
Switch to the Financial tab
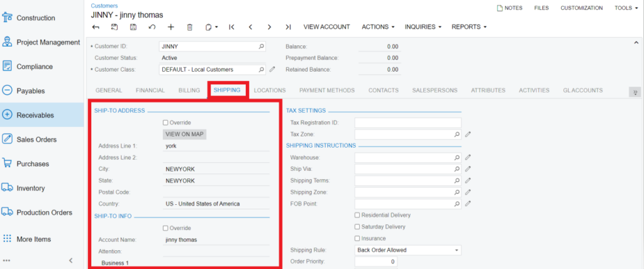pyautogui.click(x=150, y=91)
